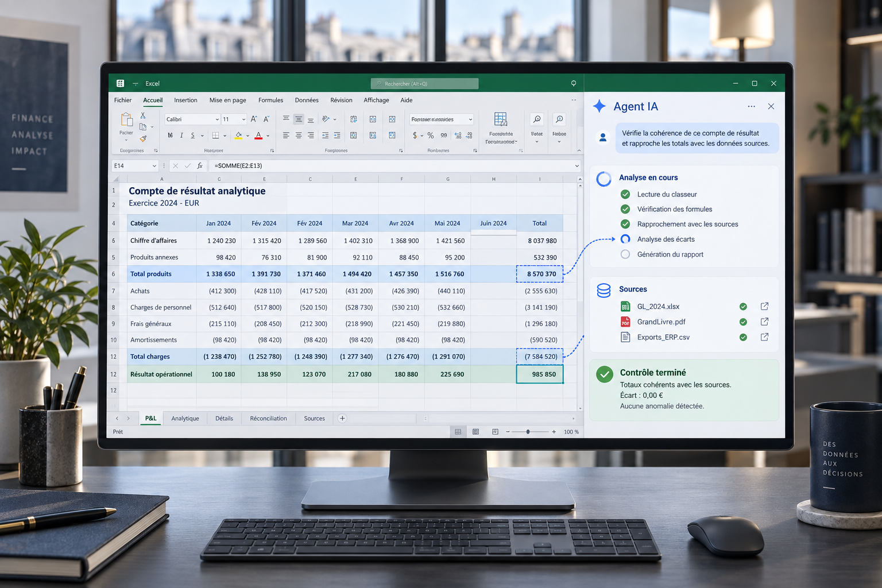The height and width of the screenshot is (588, 882).
Task: Click in the Rechercher search box
Action: (x=424, y=84)
